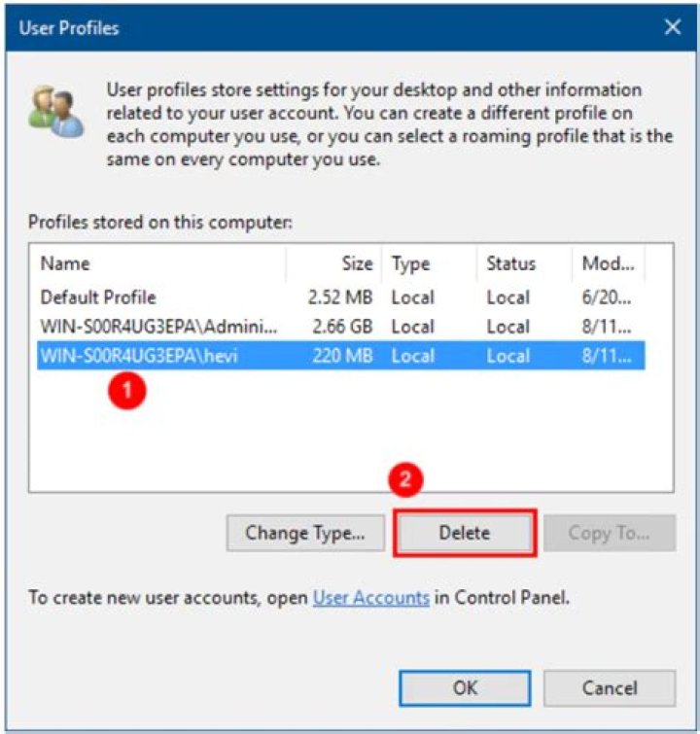Select the WIN-S00R4UG3EPA\hevi profile row
The width and height of the screenshot is (700, 734).
pyautogui.click(x=139, y=357)
